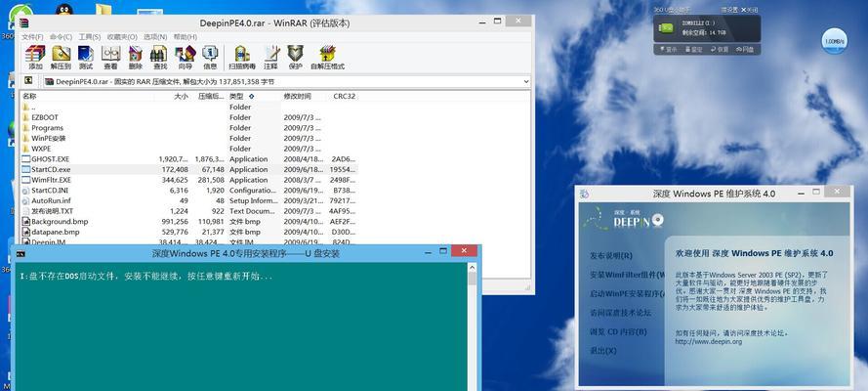The image size is (868, 391).
Task: Open the 选项(N) menu in WinRAR
Action: pyautogui.click(x=155, y=36)
